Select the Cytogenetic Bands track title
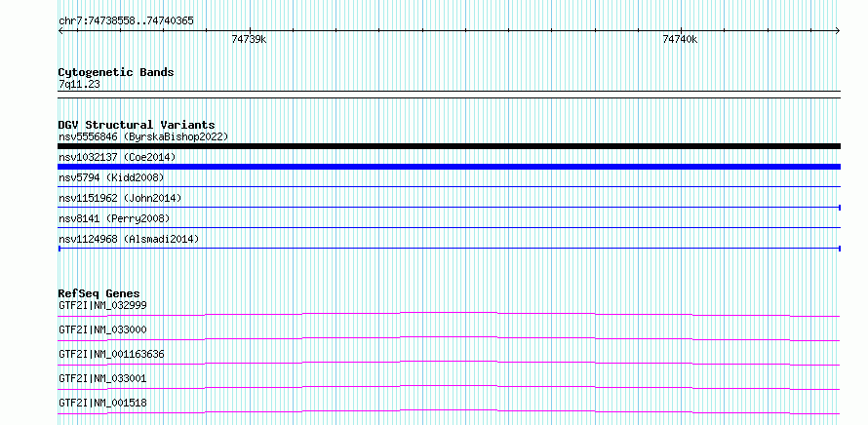The height and width of the screenshot is (425, 868). click(116, 72)
